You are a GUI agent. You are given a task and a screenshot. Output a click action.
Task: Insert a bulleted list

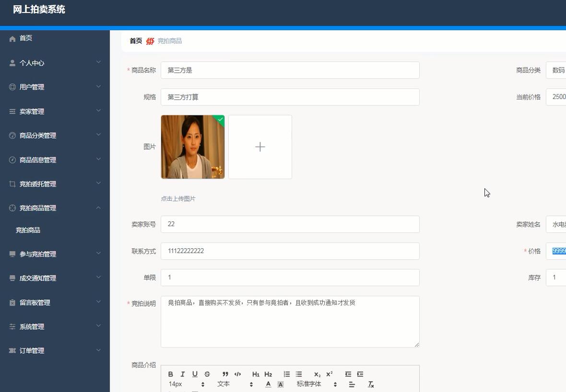click(x=299, y=374)
